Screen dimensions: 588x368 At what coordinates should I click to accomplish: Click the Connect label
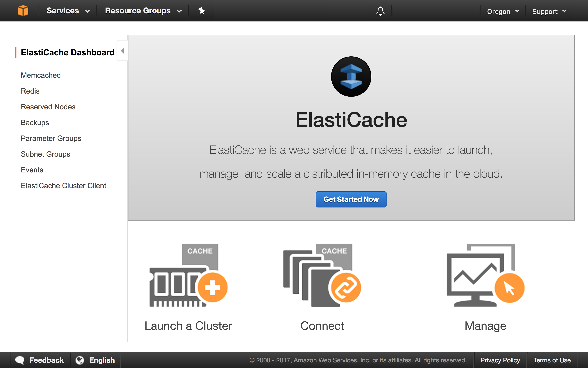pyautogui.click(x=322, y=326)
